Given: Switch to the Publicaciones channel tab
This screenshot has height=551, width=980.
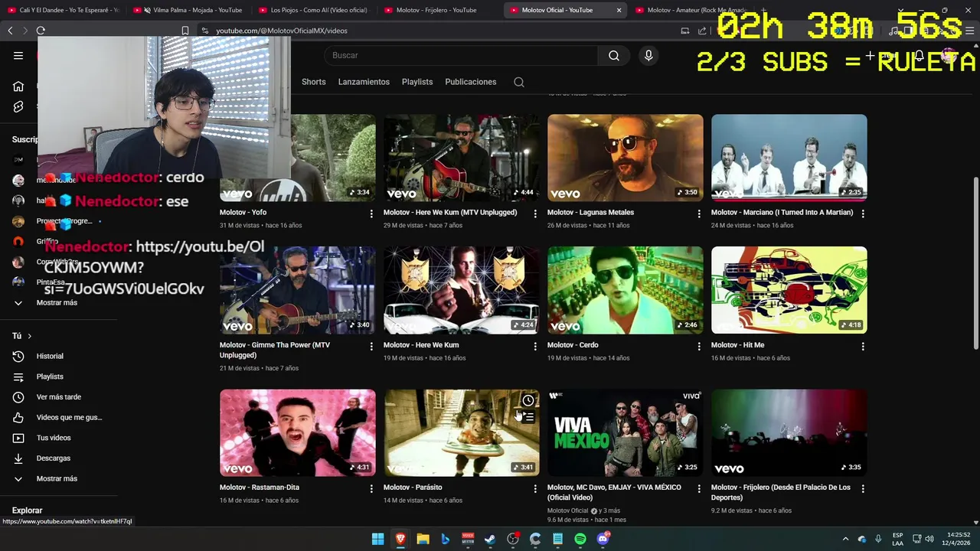Looking at the screenshot, I should (471, 82).
